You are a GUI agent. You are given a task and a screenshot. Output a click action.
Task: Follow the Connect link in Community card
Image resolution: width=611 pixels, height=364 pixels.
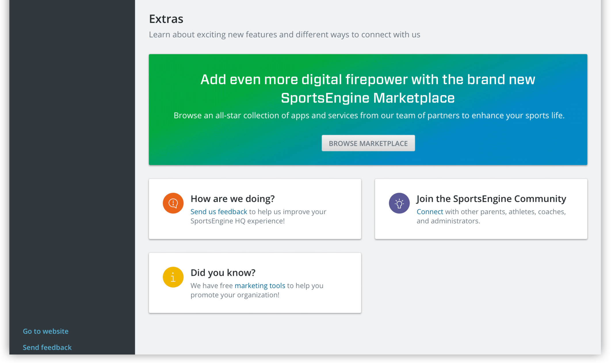pos(430,212)
